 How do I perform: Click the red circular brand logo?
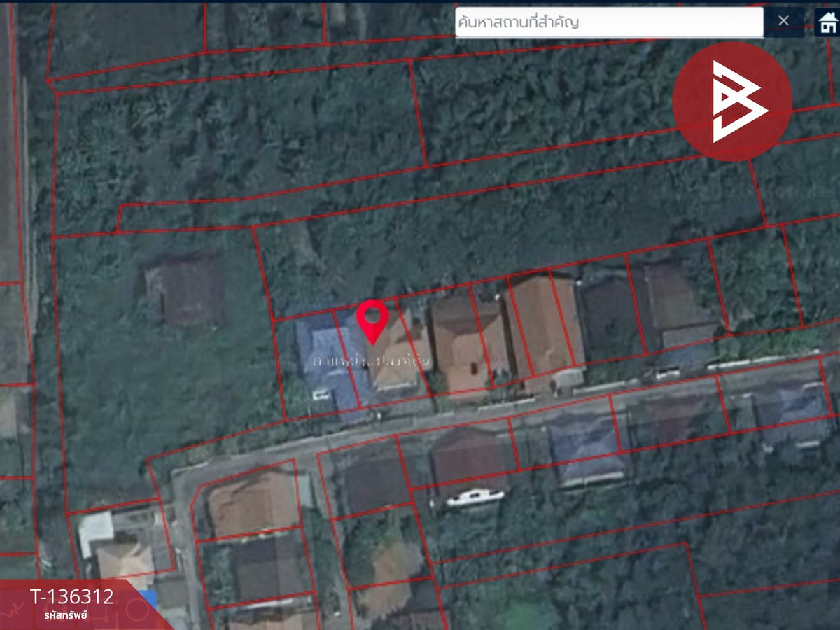click(731, 101)
